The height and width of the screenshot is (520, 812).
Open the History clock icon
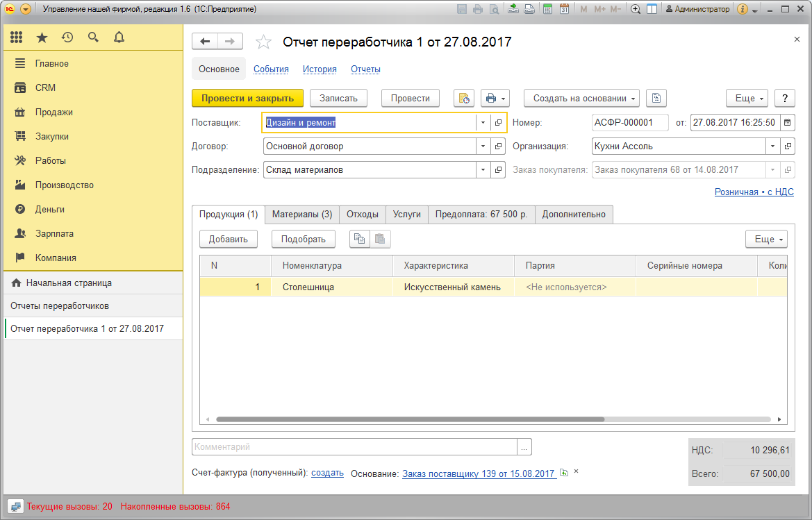coord(67,37)
